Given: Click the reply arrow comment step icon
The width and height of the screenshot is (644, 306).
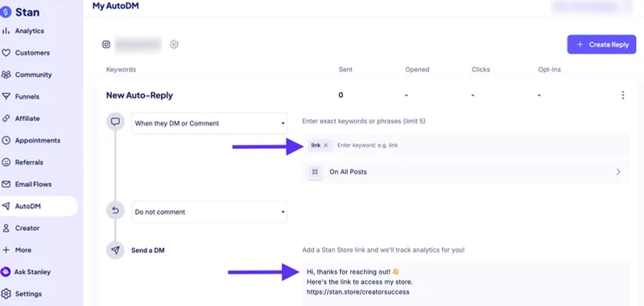Looking at the screenshot, I should pos(115,210).
